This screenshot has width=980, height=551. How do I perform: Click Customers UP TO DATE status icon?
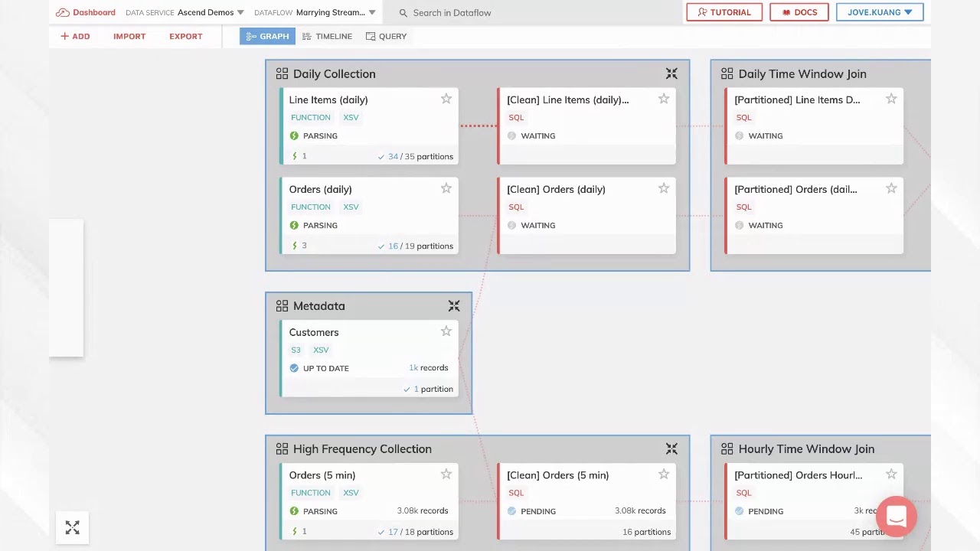pyautogui.click(x=294, y=368)
